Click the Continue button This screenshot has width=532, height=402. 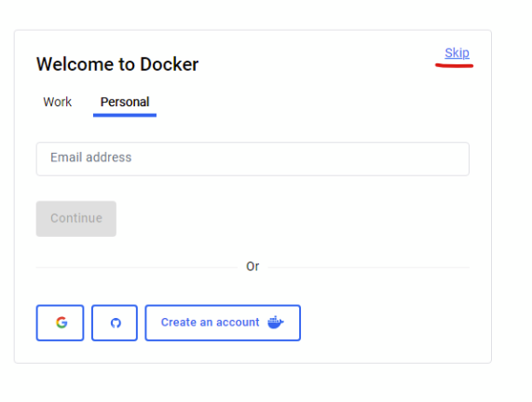click(x=76, y=218)
